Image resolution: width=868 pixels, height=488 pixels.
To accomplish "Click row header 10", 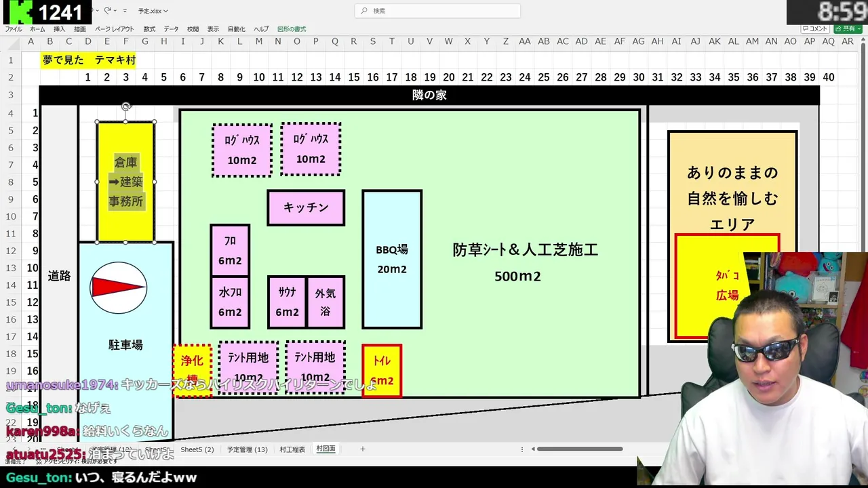I will [x=11, y=216].
